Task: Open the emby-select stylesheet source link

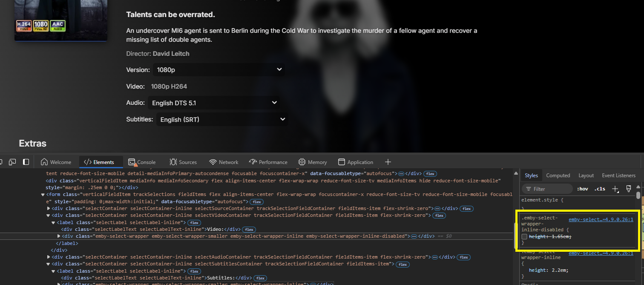Action: point(601,220)
